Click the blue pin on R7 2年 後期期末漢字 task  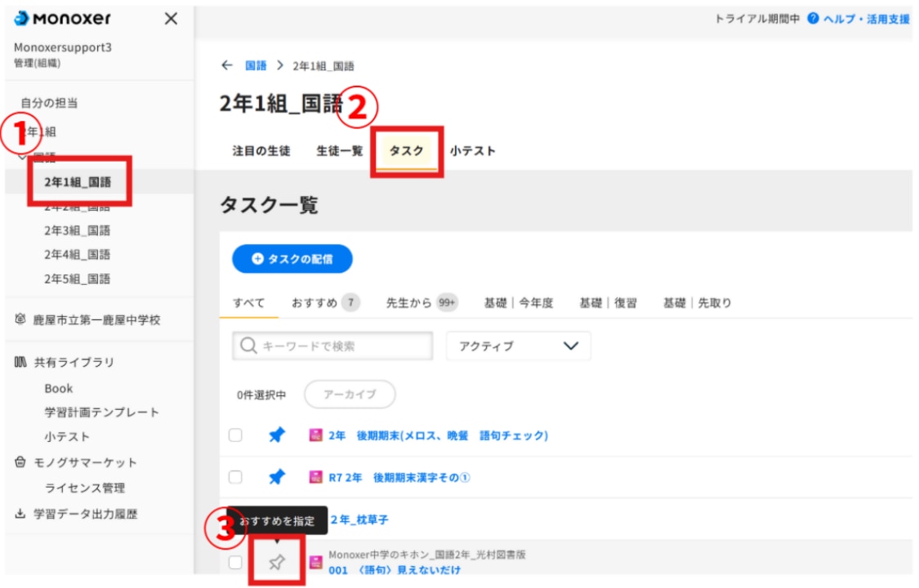click(277, 476)
